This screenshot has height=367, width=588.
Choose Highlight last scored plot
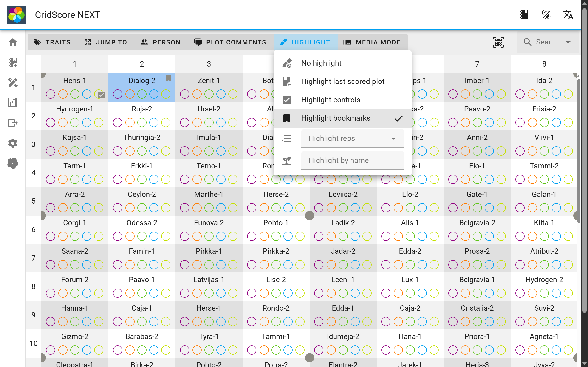pyautogui.click(x=343, y=81)
